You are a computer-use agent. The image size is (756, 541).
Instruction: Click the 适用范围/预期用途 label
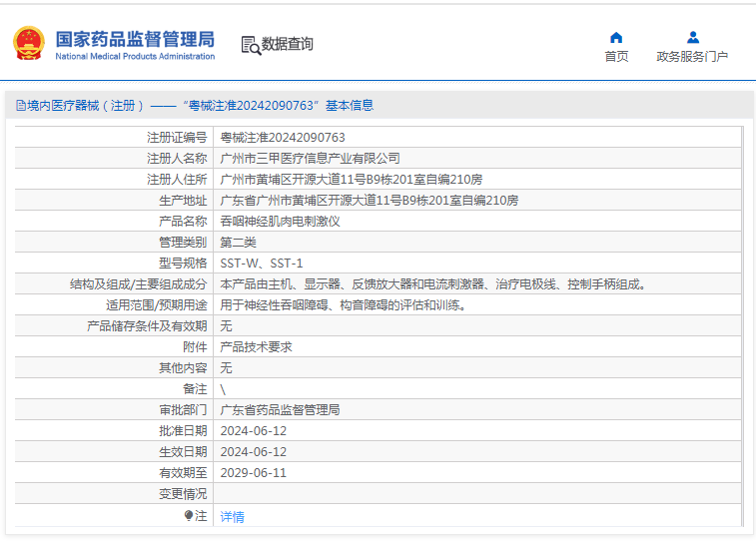157,305
